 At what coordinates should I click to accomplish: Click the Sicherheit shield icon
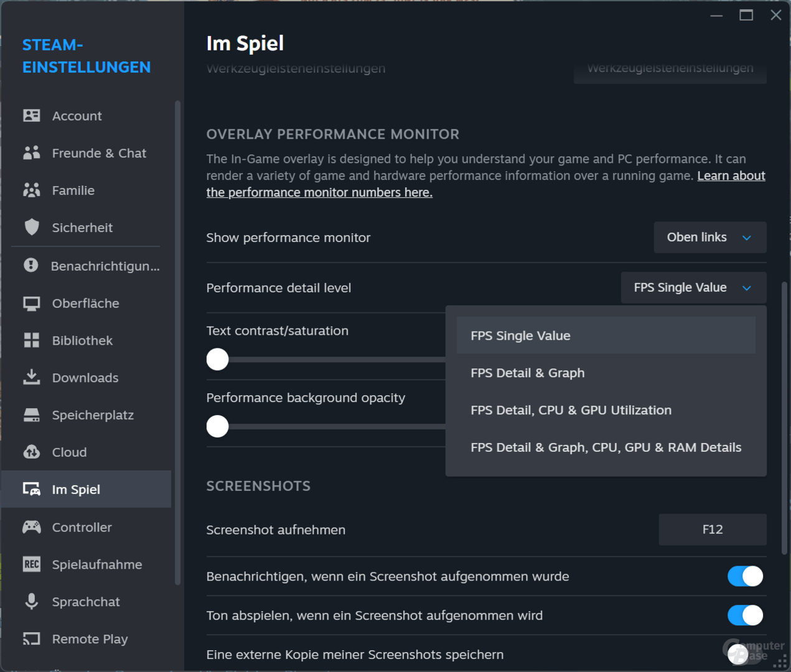32,228
